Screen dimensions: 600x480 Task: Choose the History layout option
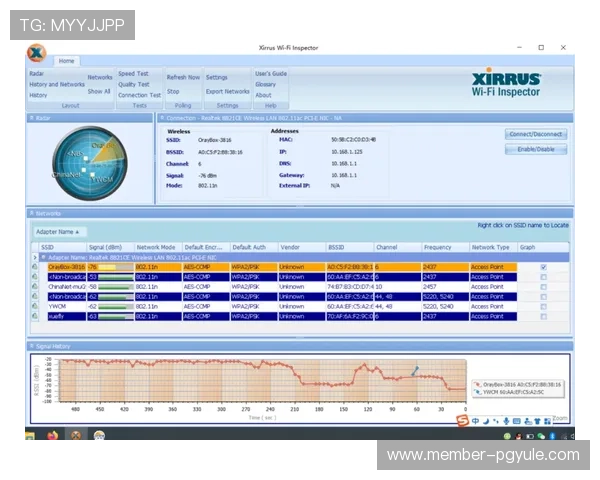38,95
